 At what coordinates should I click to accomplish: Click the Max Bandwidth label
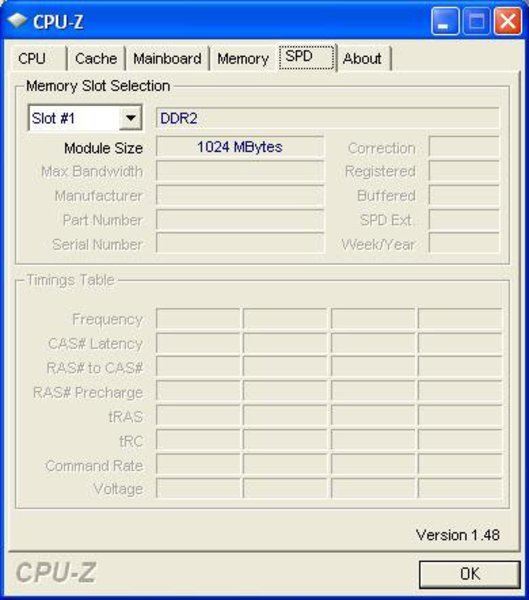tap(92, 171)
